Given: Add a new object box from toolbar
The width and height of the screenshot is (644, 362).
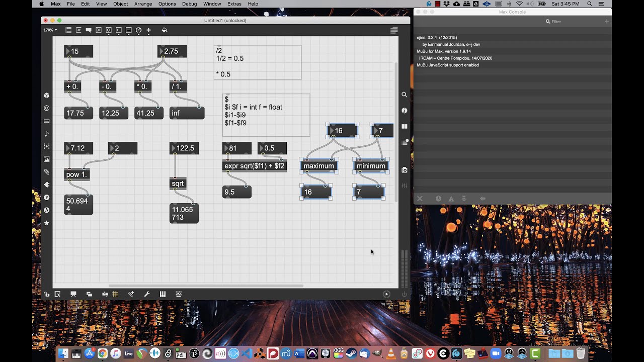Looking at the screenshot, I should point(68,30).
